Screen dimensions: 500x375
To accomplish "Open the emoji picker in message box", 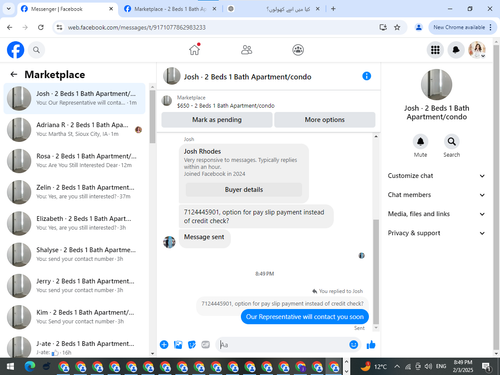I will point(354,345).
